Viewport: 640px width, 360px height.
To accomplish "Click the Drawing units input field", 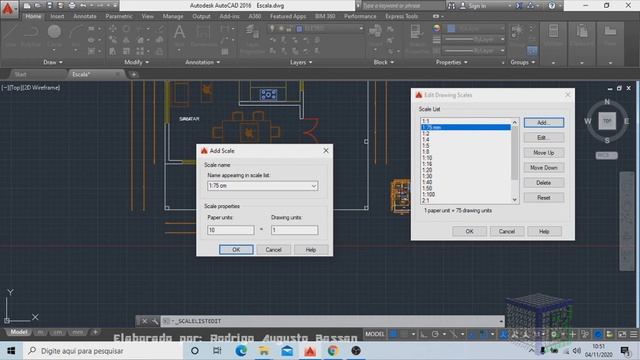I will [294, 230].
